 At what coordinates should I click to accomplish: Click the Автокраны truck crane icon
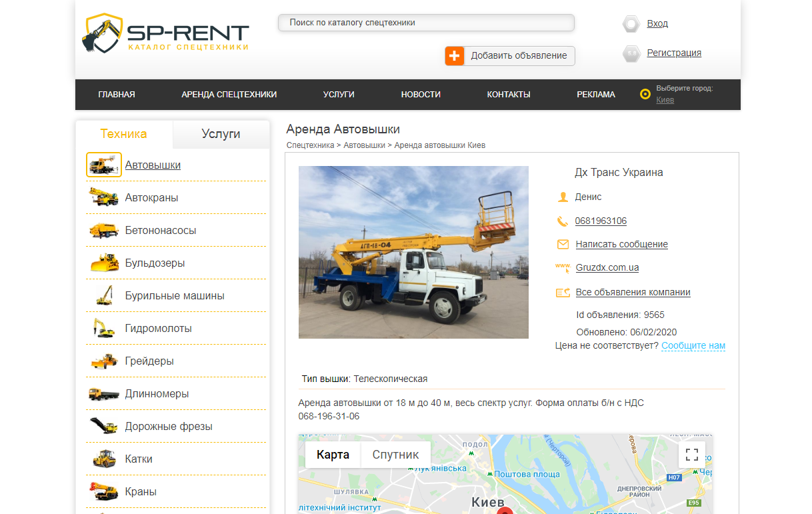(x=104, y=197)
